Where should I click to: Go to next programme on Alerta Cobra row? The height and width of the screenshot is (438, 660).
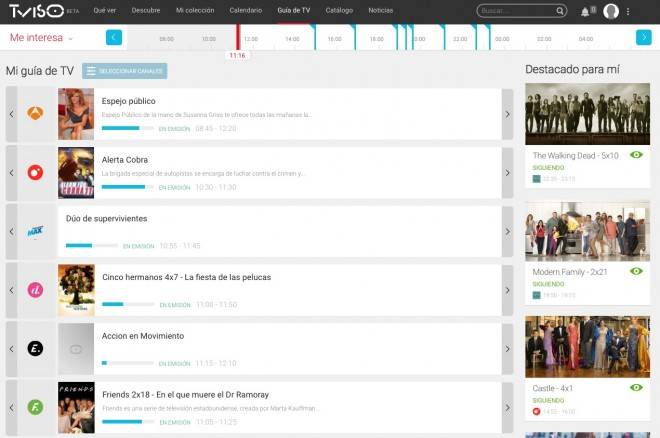[507, 173]
